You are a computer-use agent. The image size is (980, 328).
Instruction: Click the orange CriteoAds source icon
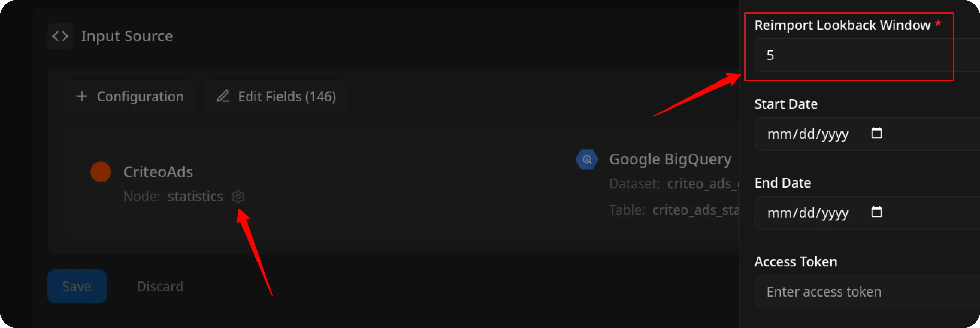coord(100,172)
